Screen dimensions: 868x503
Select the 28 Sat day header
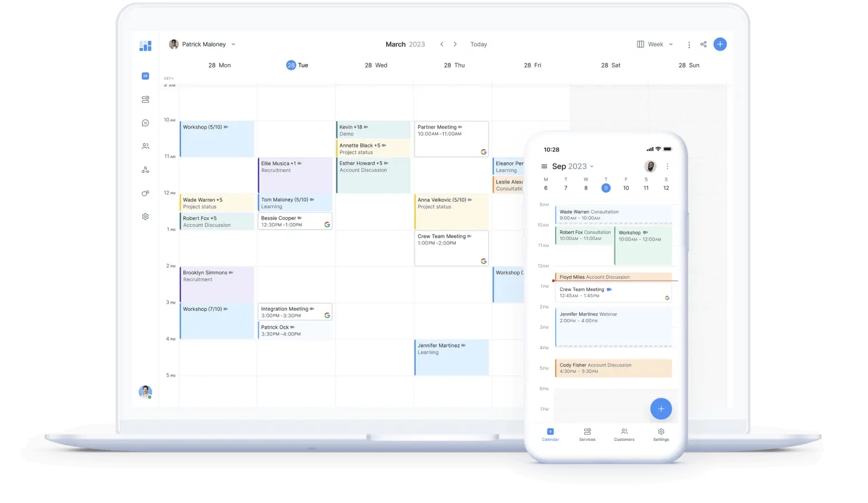pos(610,65)
